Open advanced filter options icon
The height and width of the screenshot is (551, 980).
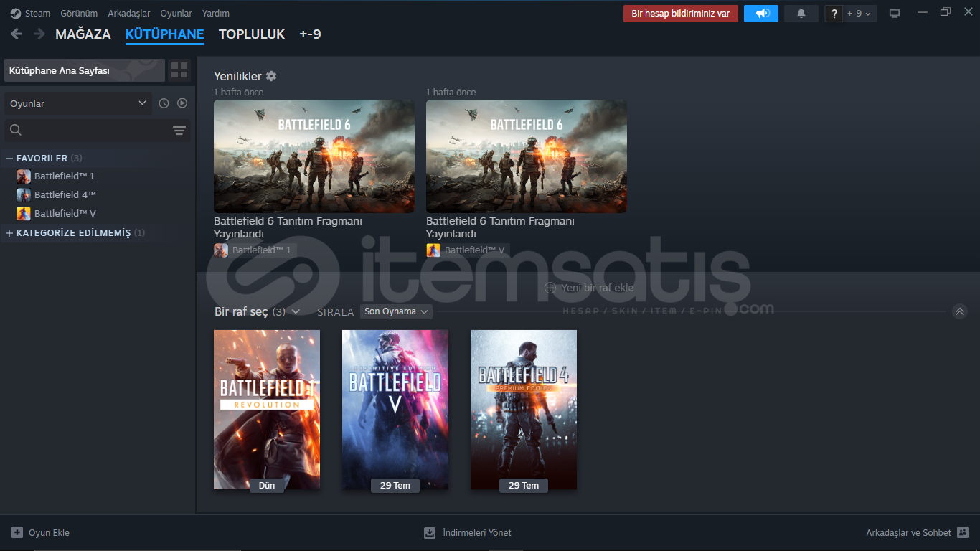click(179, 131)
